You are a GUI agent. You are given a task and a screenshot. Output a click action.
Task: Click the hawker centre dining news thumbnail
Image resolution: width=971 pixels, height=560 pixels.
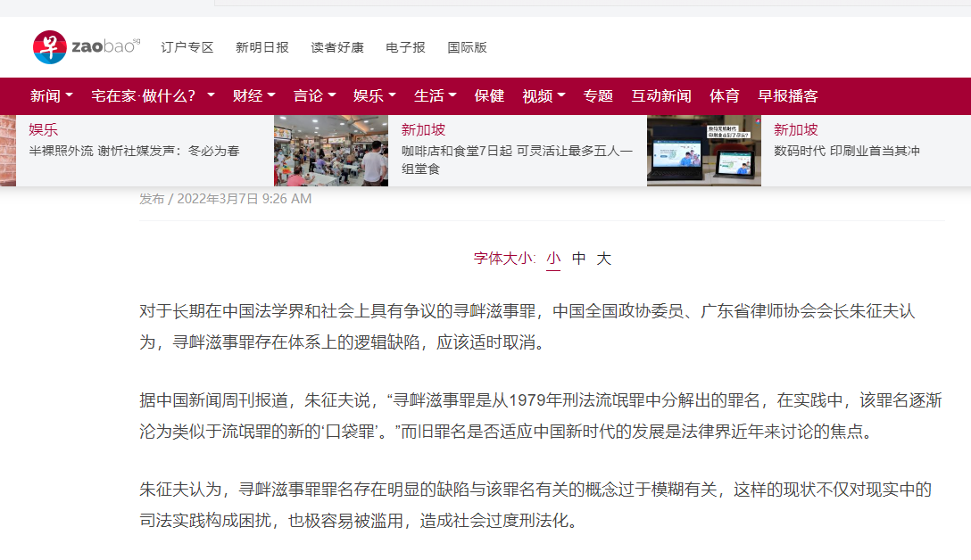pyautogui.click(x=331, y=152)
